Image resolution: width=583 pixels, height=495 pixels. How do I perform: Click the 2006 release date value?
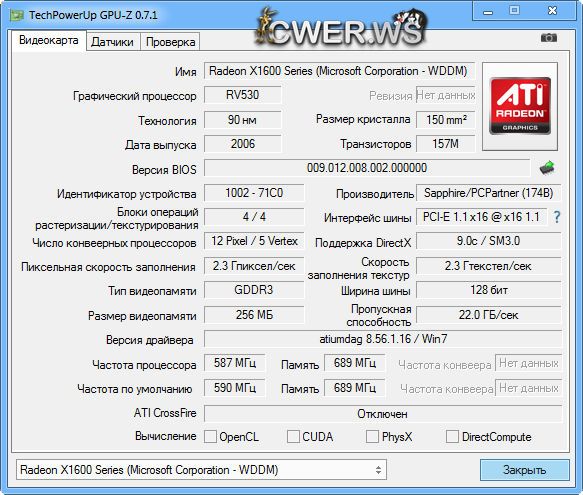point(242,144)
